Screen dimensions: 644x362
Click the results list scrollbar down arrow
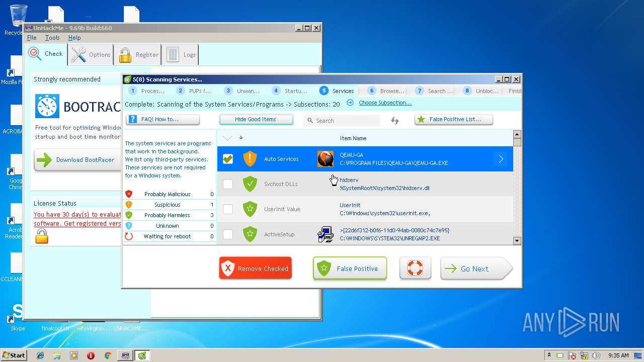point(517,241)
